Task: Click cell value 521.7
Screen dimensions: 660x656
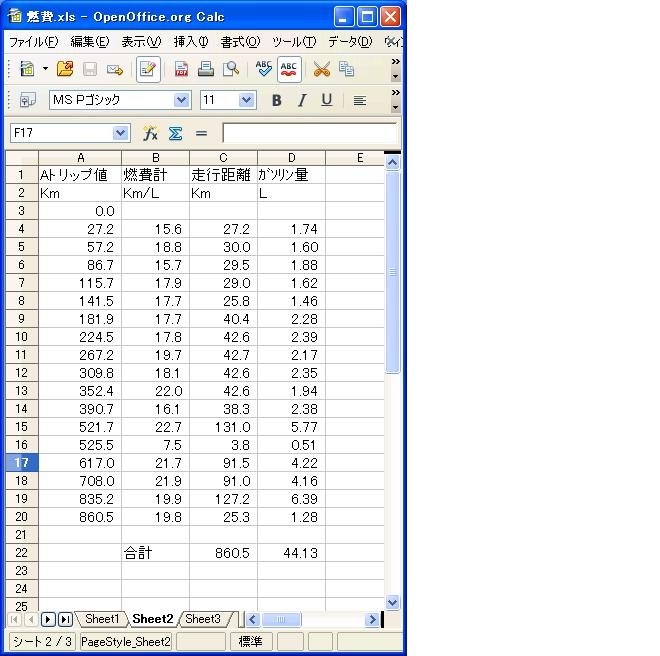Action: tap(80, 427)
